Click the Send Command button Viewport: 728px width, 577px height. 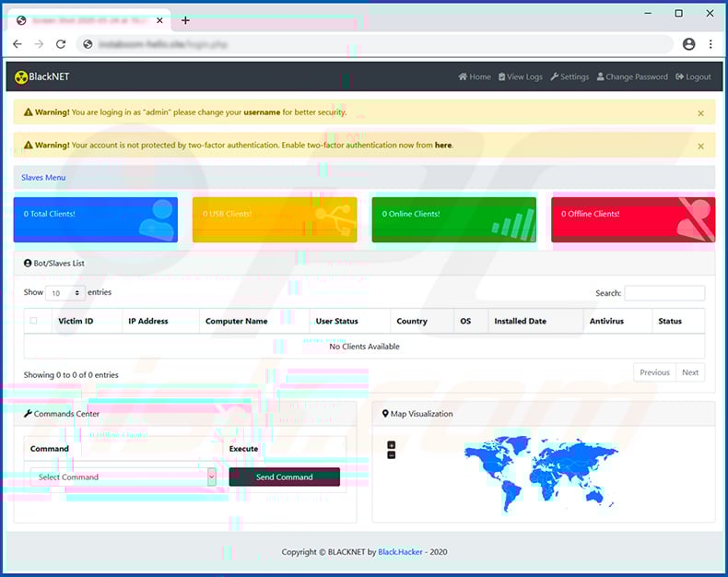[285, 477]
